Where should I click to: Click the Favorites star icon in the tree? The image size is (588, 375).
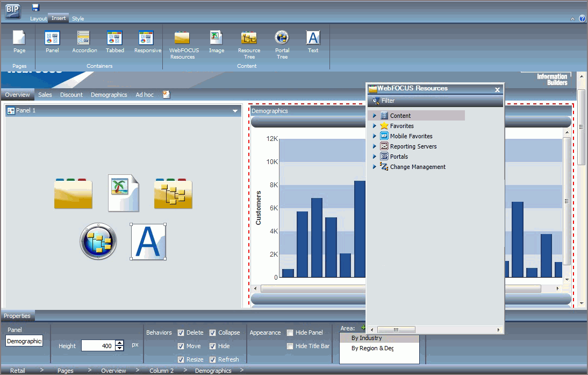pos(384,126)
